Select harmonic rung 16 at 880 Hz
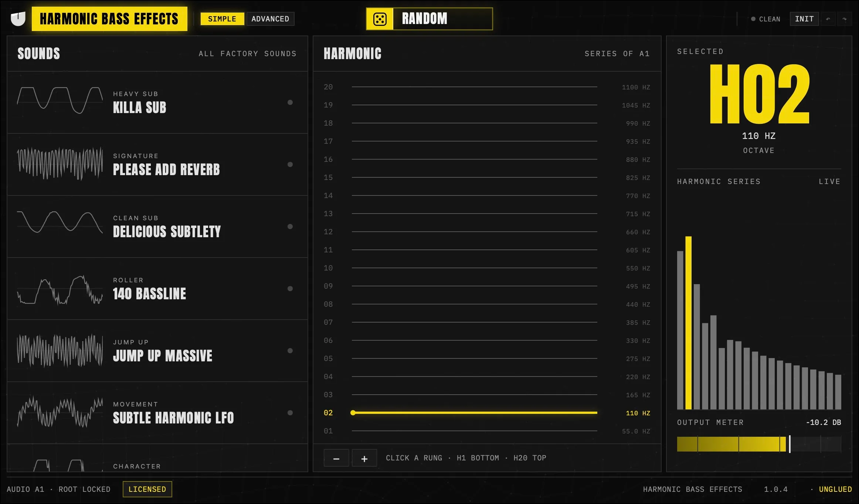 click(487, 159)
